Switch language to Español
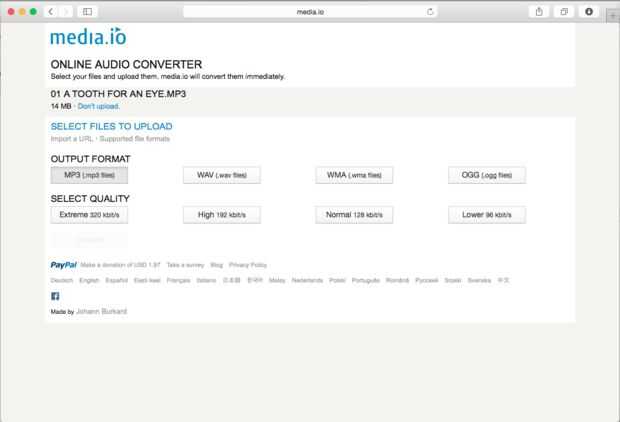Screen dimensions: 620x422 point(117,280)
